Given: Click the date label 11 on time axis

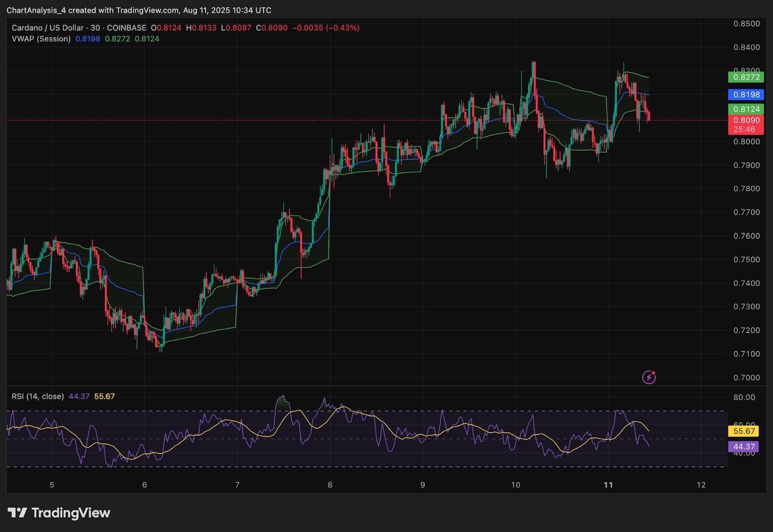Looking at the screenshot, I should click(608, 485).
